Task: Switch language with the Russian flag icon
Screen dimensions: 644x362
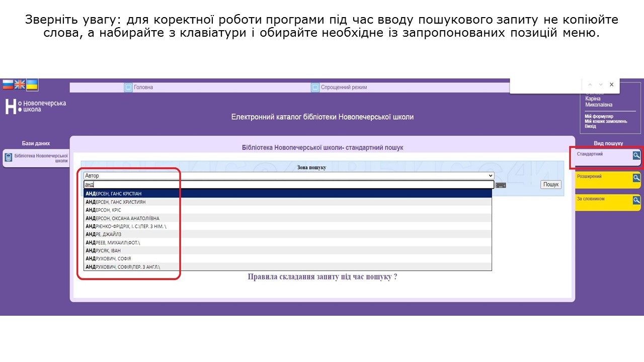Action: click(8, 84)
